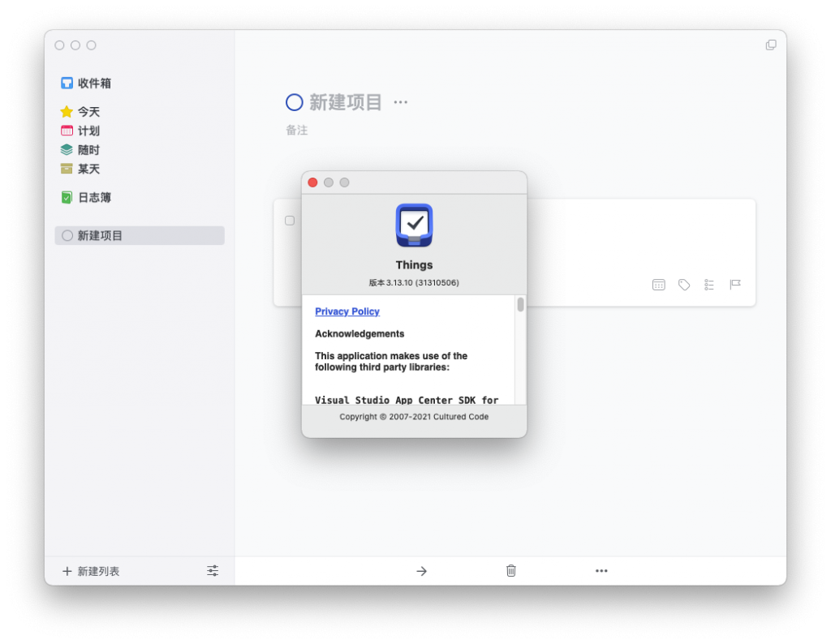831x644 pixels.
Task: Close the About Things dialog
Action: coord(312,182)
